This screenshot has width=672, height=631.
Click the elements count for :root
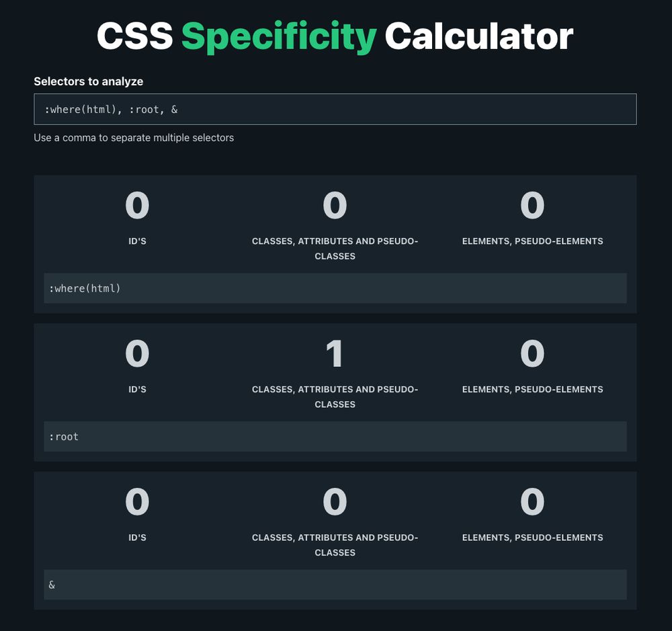coord(532,353)
